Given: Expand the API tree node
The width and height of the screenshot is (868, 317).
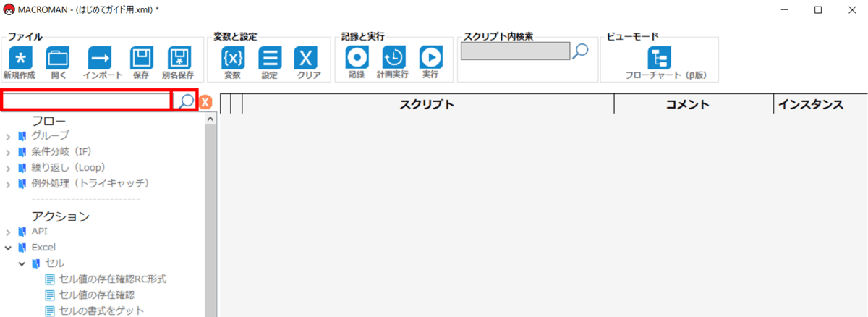Looking at the screenshot, I should coord(8,232).
